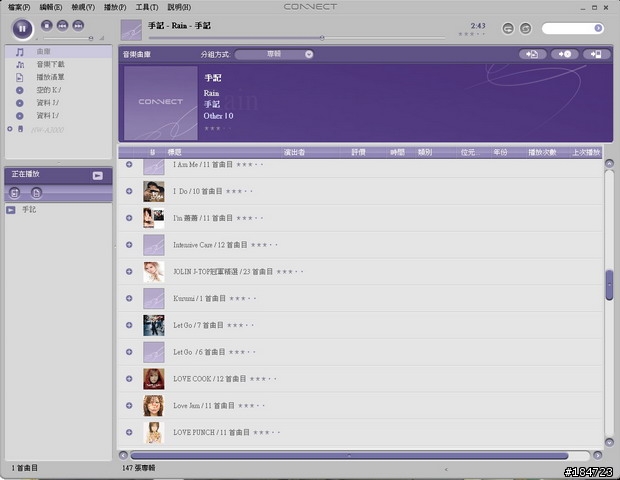620x480 pixels.
Task: Skip to the next track
Action: pyautogui.click(x=78, y=25)
